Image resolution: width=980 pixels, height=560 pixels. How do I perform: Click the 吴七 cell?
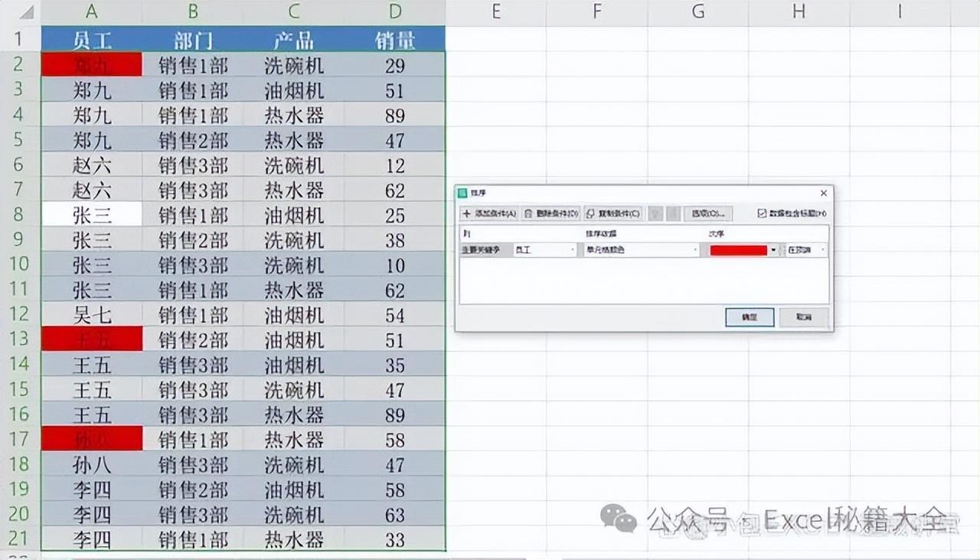point(91,314)
